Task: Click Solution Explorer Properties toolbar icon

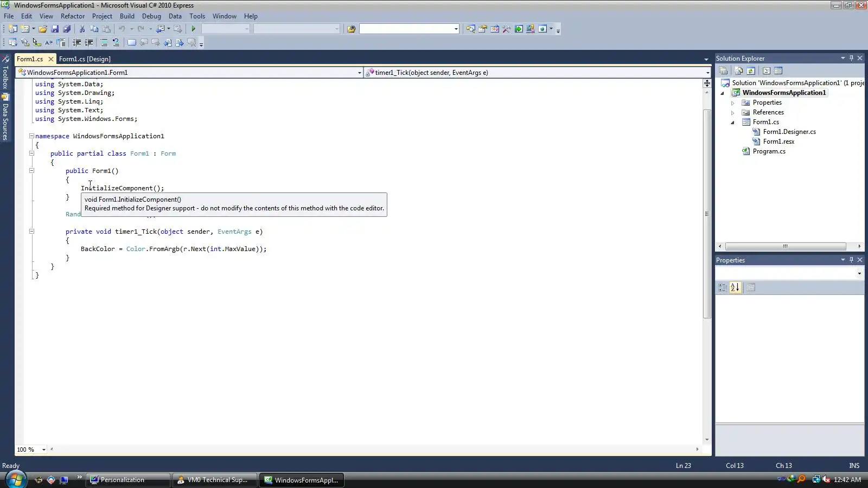Action: 723,70
